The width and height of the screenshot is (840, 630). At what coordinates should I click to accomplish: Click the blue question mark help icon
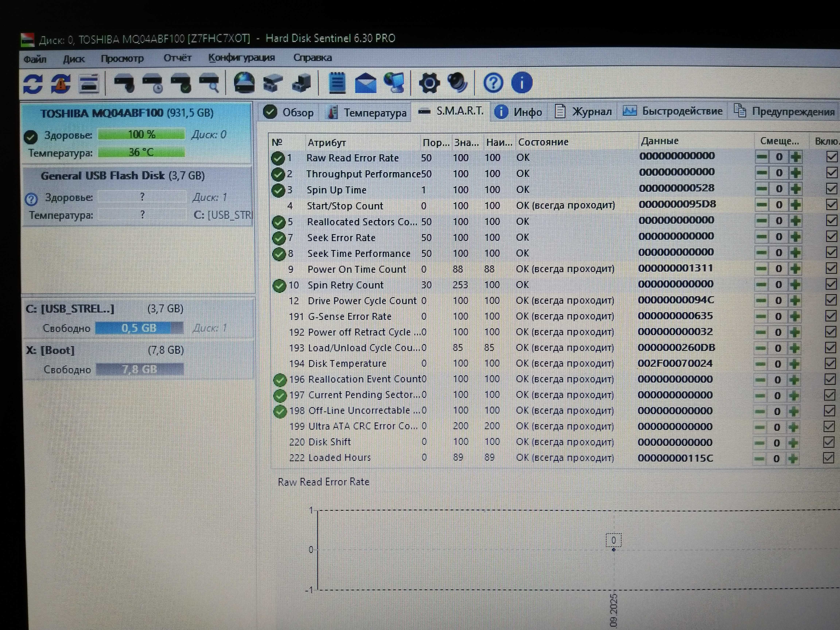pos(493,82)
